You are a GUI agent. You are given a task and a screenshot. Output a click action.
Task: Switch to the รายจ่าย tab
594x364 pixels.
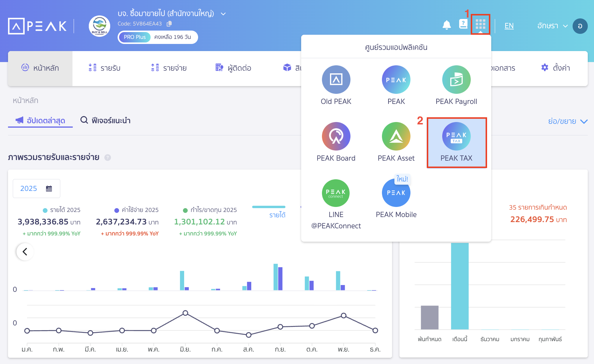168,68
